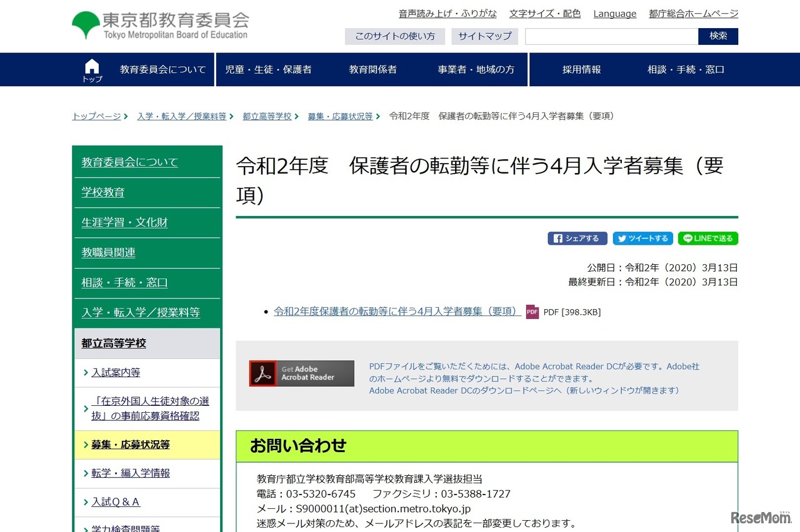This screenshot has width=800, height=532.
Task: Expand the 入試案内等 sidebar entry
Action: (116, 372)
